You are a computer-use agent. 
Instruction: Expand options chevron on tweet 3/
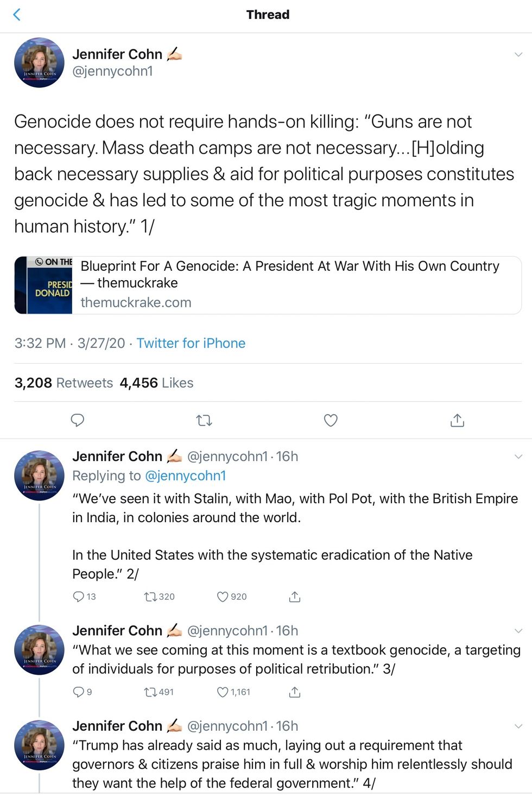click(518, 631)
